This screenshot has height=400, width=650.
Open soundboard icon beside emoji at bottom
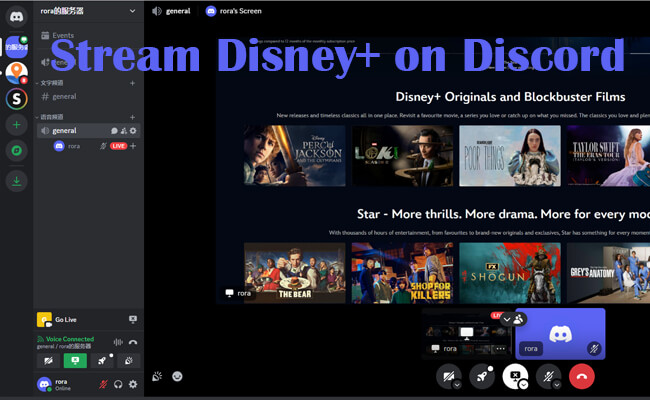coord(157,376)
